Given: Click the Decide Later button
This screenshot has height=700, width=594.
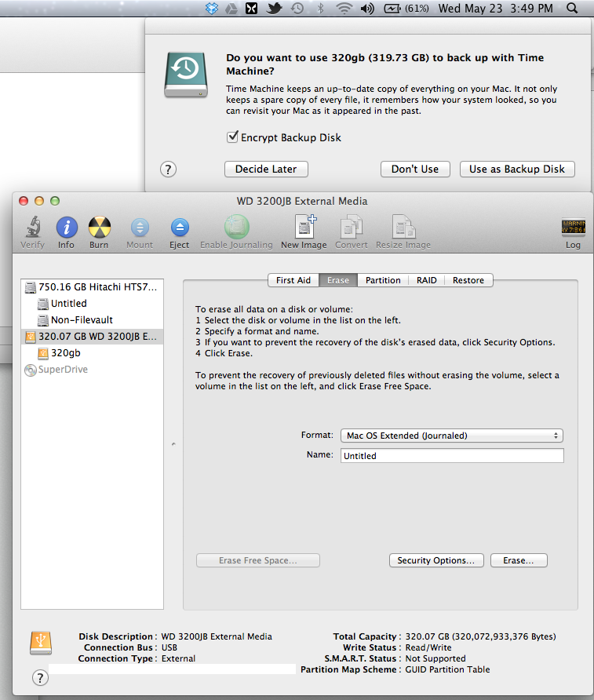Looking at the screenshot, I should tap(266, 170).
